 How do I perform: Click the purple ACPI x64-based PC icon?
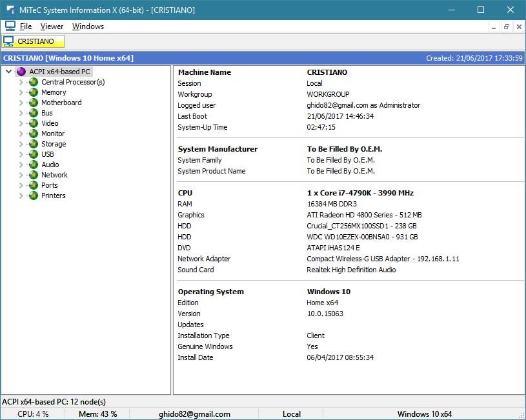click(21, 72)
